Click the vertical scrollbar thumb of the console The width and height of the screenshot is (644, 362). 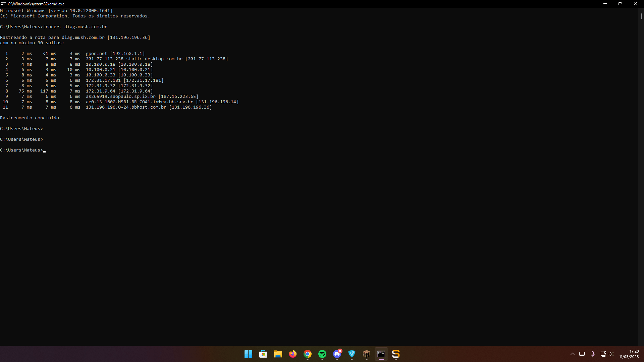641,16
